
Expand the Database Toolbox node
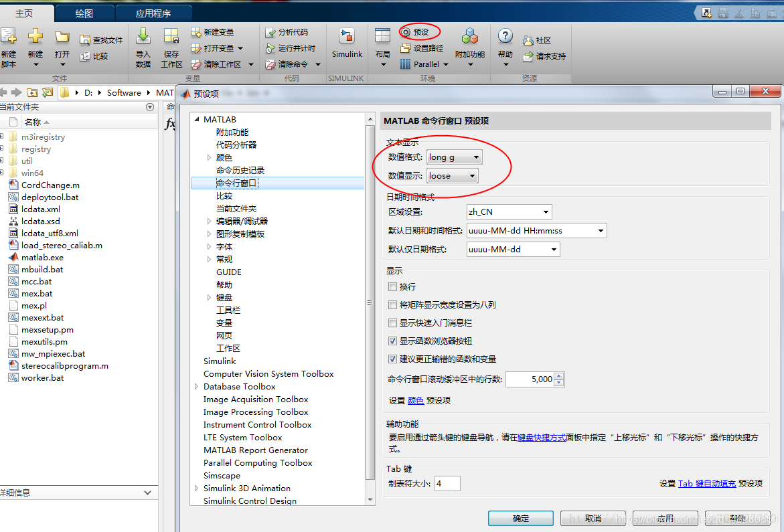[196, 387]
